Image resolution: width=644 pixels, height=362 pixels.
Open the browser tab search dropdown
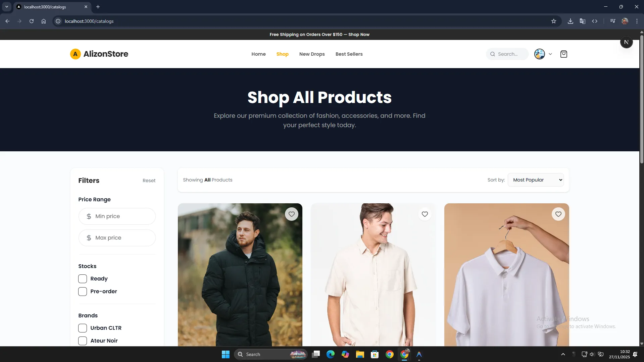6,7
